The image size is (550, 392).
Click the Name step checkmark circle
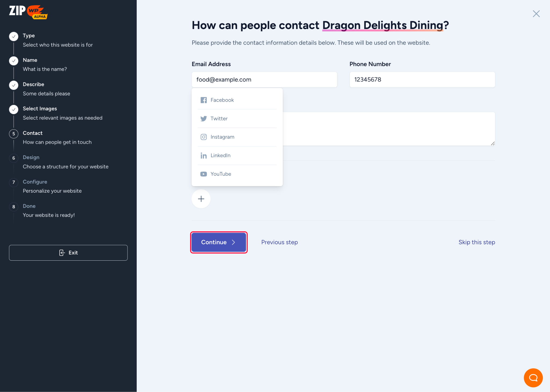point(14,61)
